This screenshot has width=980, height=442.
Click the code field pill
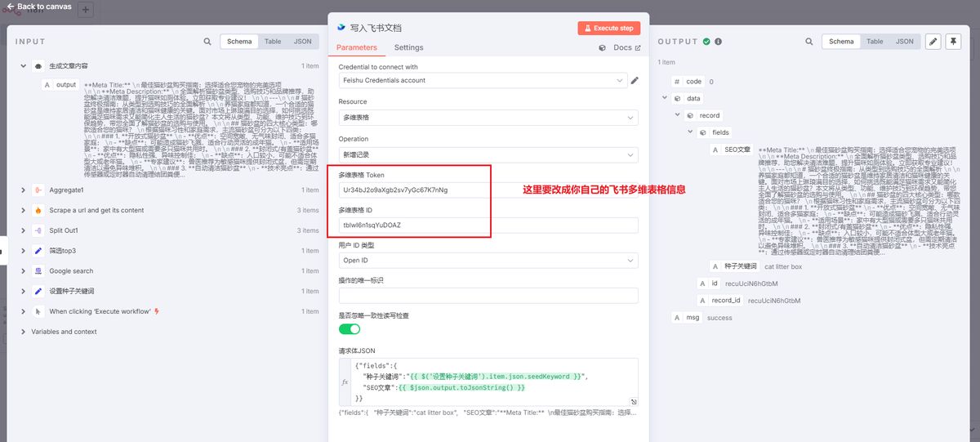(x=688, y=82)
